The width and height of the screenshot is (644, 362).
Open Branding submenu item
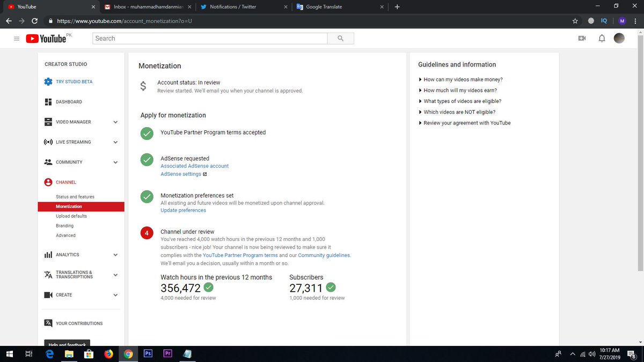click(65, 226)
